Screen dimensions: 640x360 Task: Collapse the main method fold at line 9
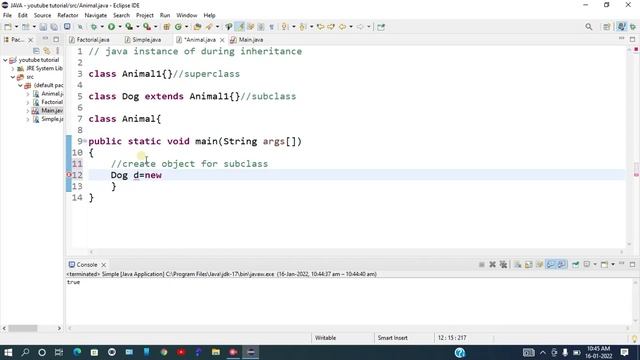[85, 141]
